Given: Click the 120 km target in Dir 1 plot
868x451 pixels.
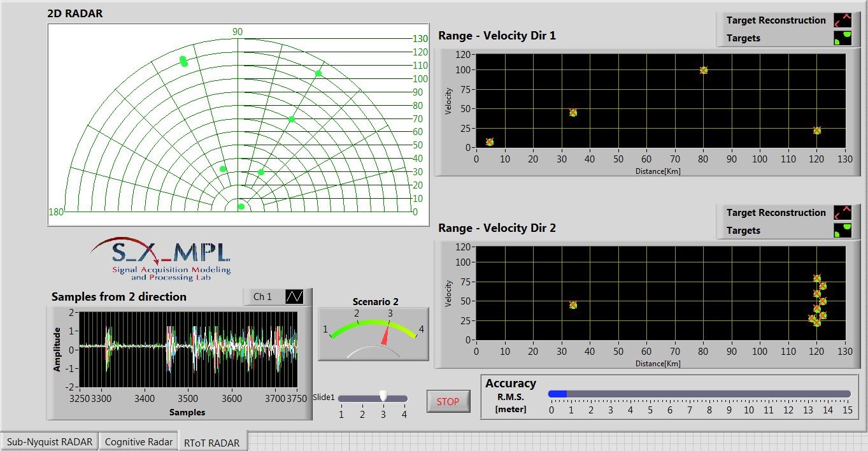Looking at the screenshot, I should (x=817, y=131).
